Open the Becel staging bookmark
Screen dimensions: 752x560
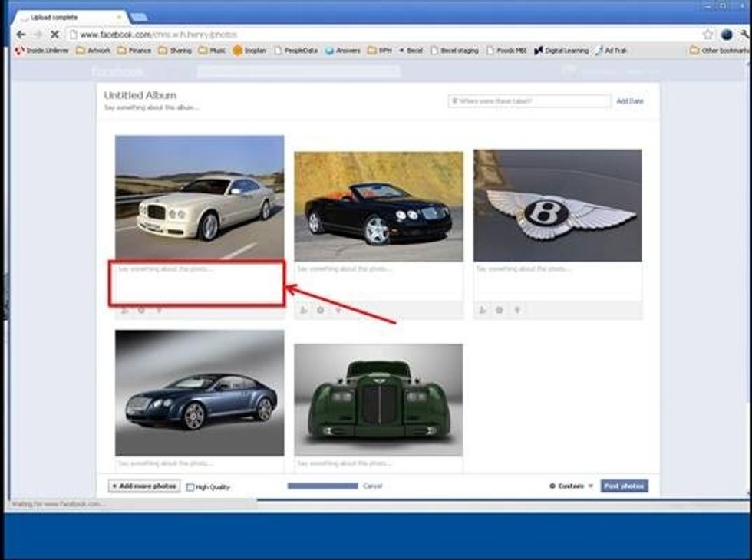coord(454,51)
